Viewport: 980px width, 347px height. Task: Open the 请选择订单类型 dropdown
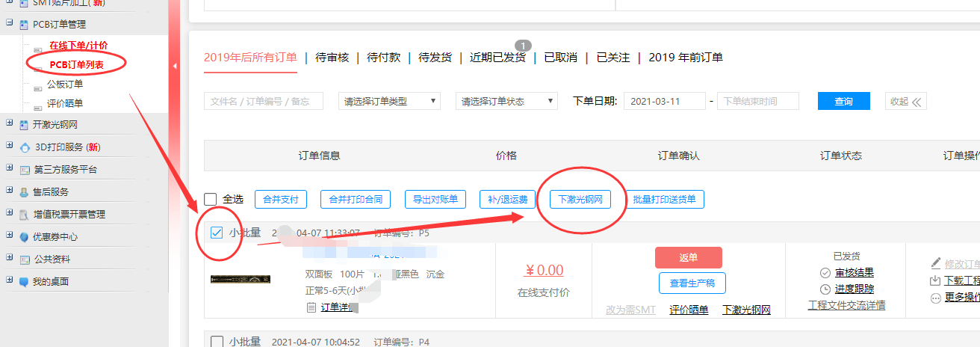coord(389,101)
